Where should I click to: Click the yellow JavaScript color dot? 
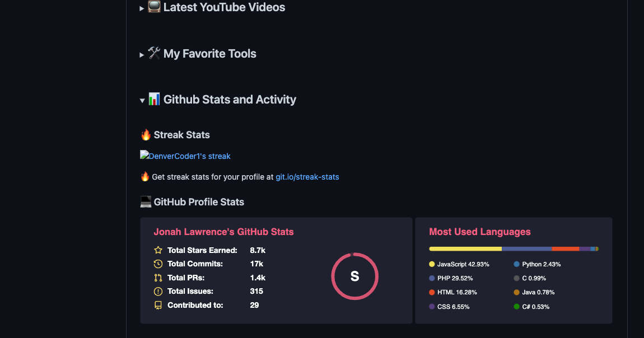pos(431,264)
